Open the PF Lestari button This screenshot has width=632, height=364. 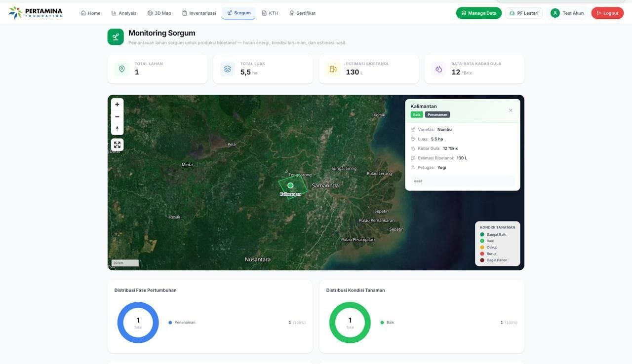click(524, 13)
